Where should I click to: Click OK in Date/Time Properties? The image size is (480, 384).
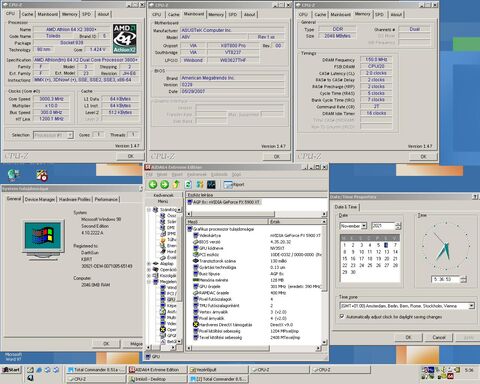[x=408, y=337]
